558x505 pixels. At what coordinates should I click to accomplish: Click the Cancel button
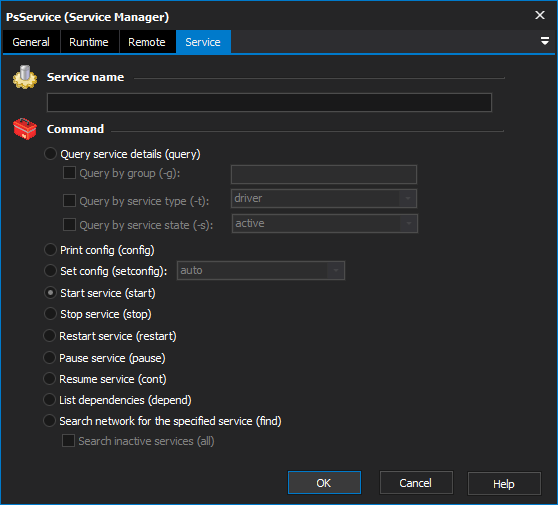coord(416,483)
